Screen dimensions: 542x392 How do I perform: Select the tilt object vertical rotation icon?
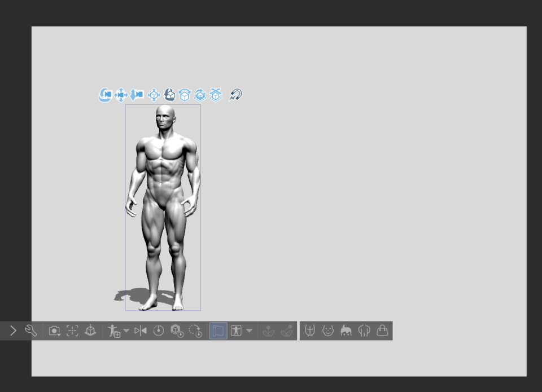pos(185,95)
